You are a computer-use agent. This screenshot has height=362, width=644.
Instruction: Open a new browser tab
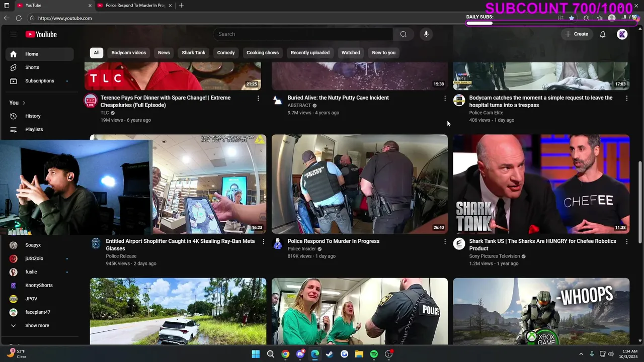[181, 6]
